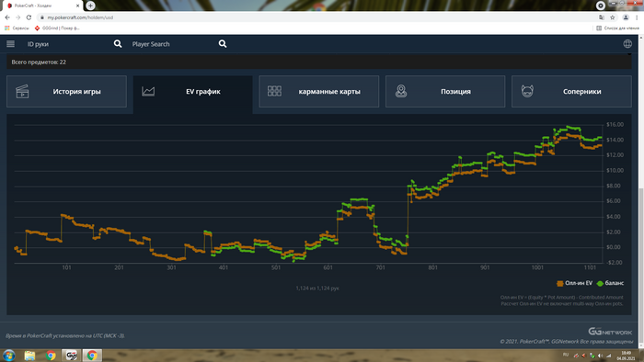Open a new browser tab
This screenshot has height=362, width=644.
point(90,6)
